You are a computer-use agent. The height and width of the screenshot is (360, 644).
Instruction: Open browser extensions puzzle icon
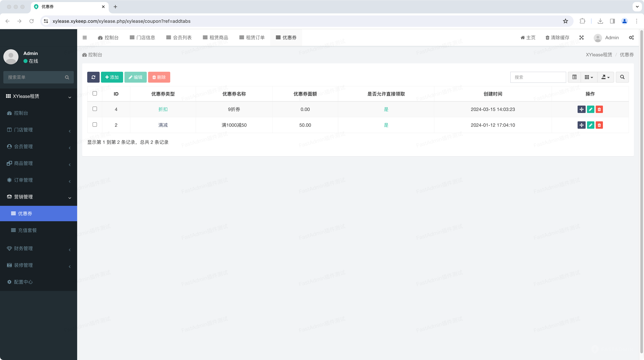click(x=582, y=21)
